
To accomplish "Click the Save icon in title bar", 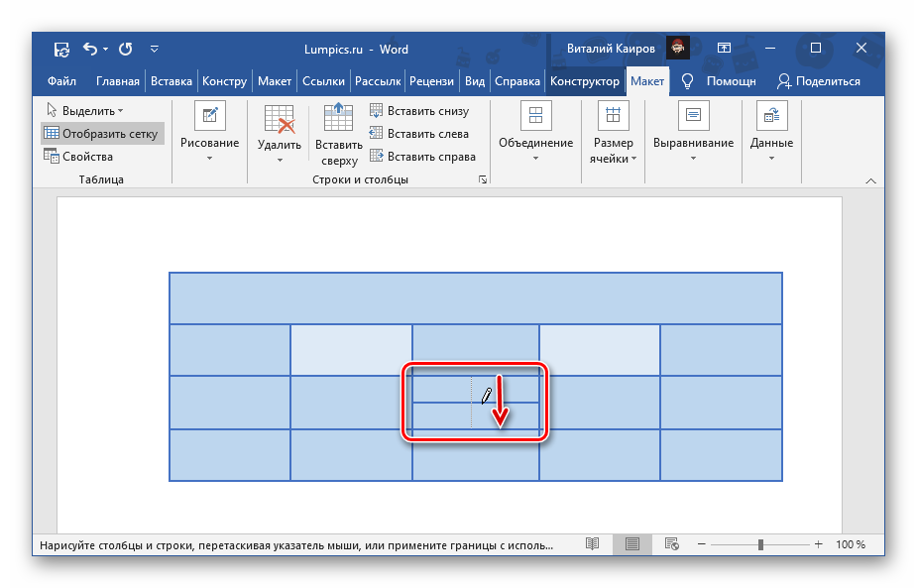I will click(x=61, y=49).
